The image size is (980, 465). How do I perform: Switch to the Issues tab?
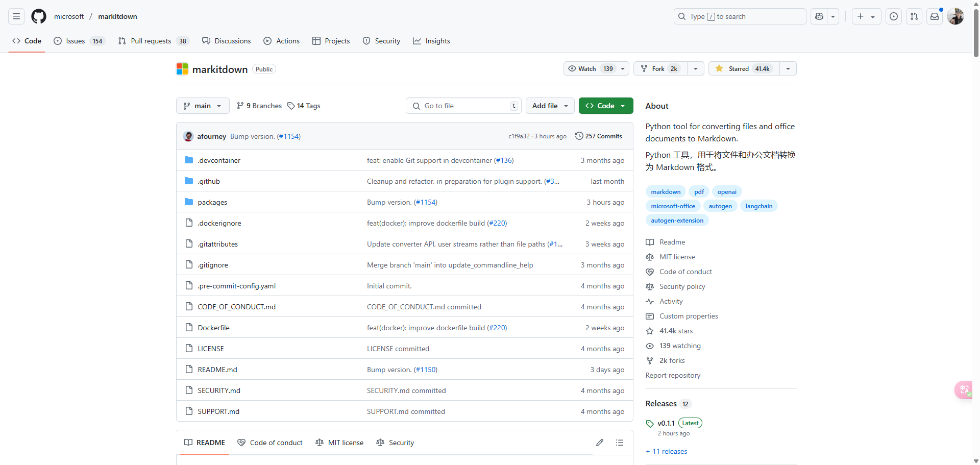click(79, 41)
